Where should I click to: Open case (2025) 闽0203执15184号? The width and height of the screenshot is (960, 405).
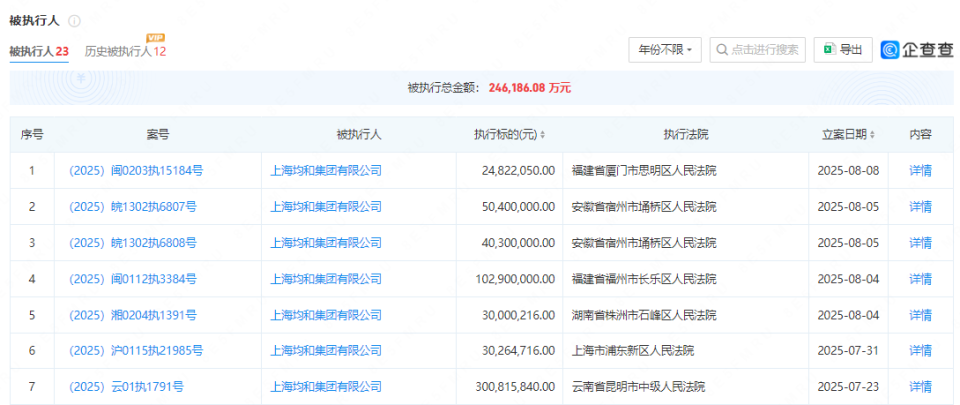pyautogui.click(x=134, y=171)
